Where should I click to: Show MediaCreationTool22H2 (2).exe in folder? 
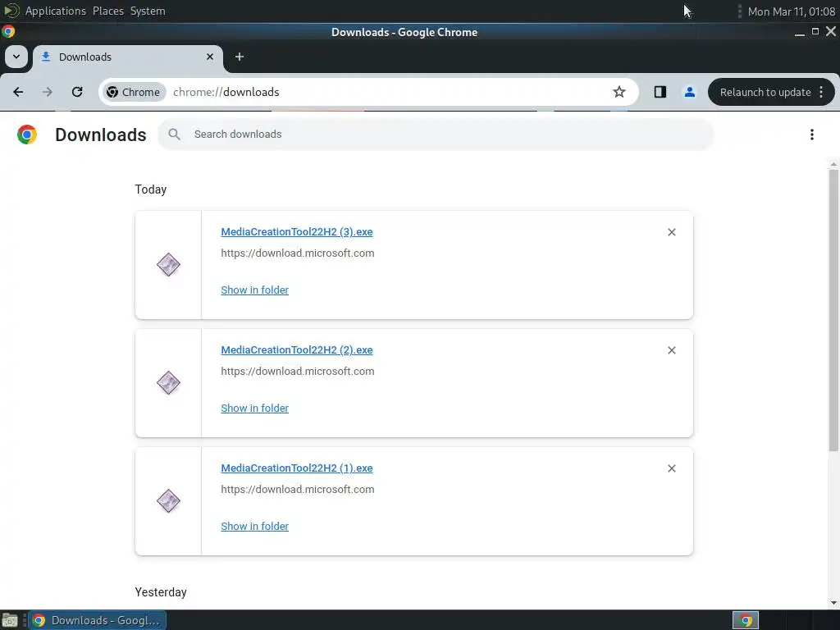tap(254, 409)
